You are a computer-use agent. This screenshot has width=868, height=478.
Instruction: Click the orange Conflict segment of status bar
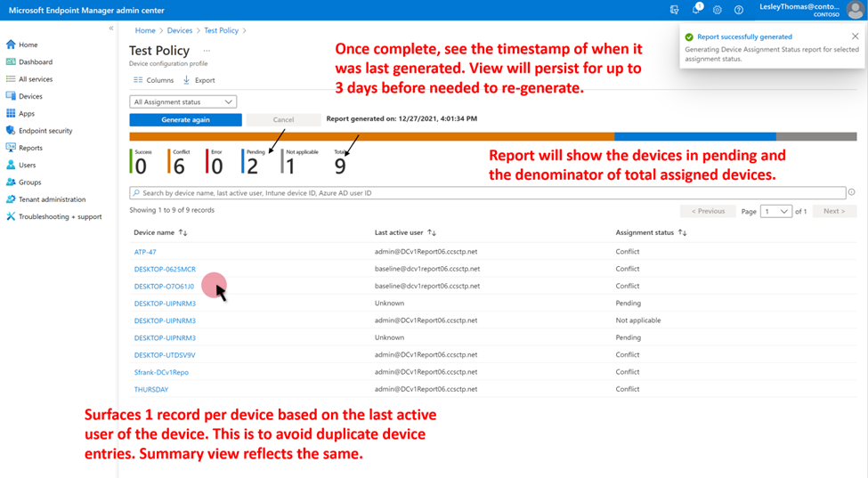[x=372, y=137]
